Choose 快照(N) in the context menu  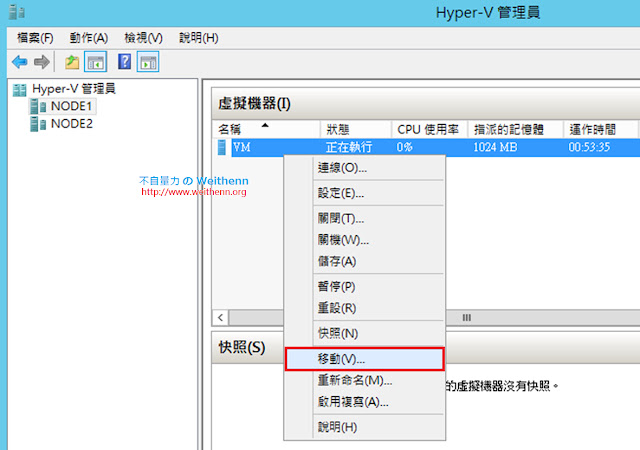364,333
